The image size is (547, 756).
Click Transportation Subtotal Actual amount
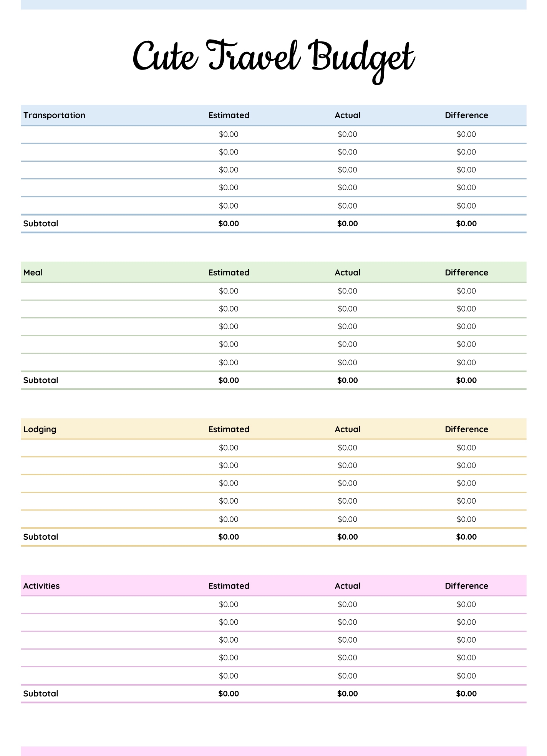click(x=347, y=224)
